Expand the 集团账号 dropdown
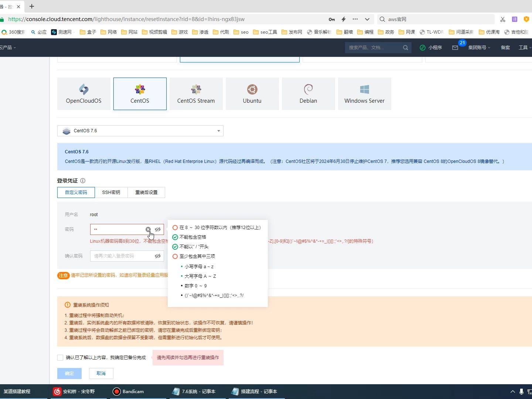 [x=479, y=48]
